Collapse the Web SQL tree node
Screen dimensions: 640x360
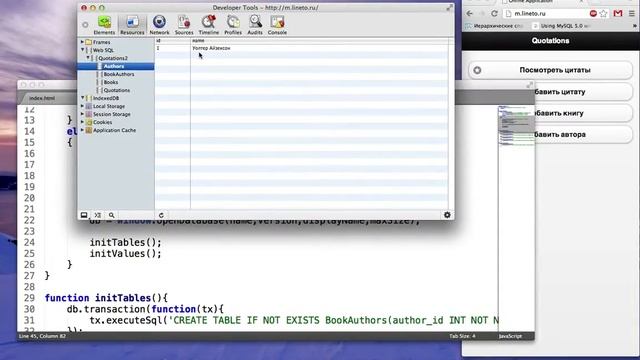click(x=82, y=50)
